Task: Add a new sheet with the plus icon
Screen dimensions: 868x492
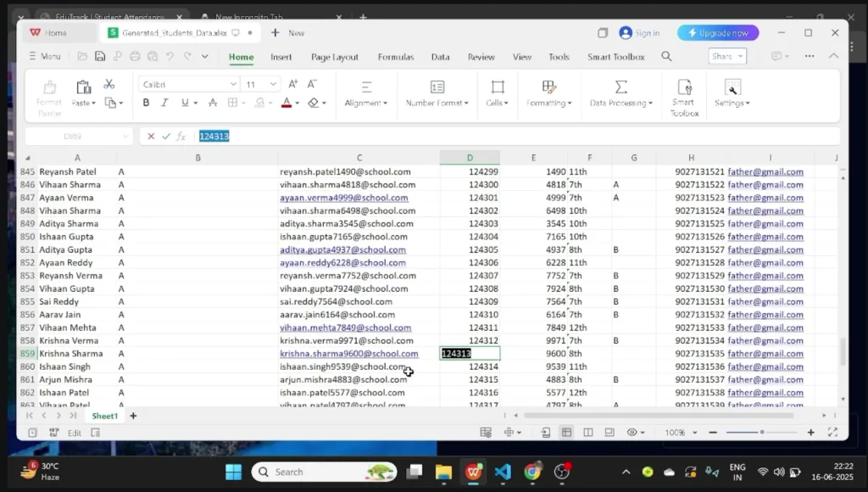Action: 133,416
